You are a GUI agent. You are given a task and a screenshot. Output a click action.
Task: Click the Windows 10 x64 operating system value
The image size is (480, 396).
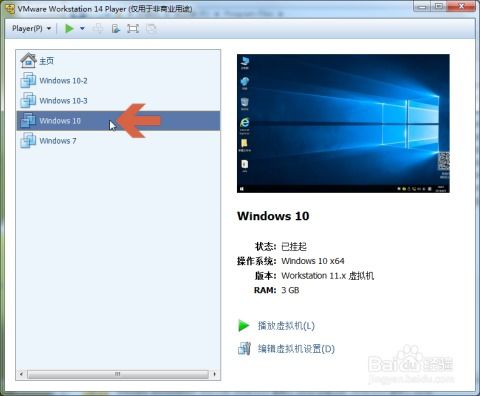pos(313,261)
